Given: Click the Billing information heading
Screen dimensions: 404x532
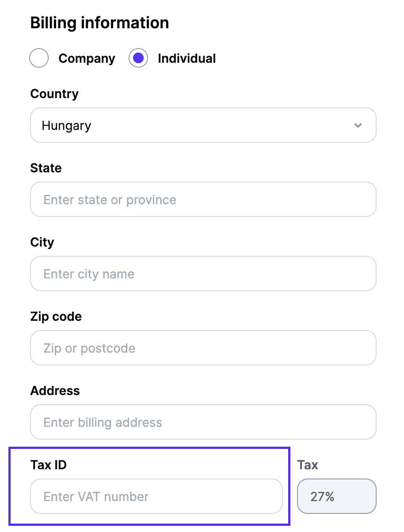Looking at the screenshot, I should (99, 23).
